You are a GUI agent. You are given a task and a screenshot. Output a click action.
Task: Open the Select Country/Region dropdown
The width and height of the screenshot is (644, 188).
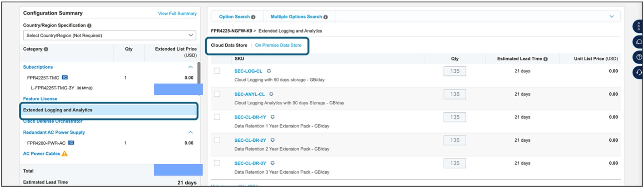tap(109, 35)
